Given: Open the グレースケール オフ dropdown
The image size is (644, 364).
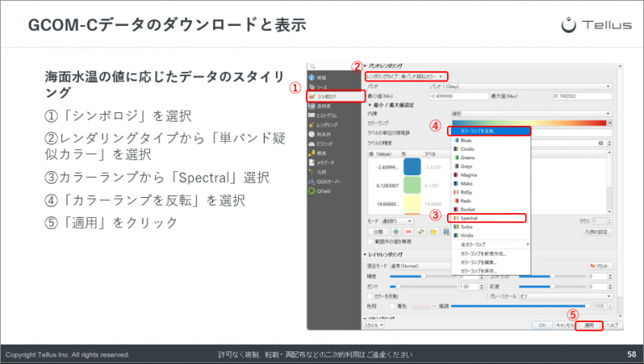Looking at the screenshot, I should click(x=565, y=296).
